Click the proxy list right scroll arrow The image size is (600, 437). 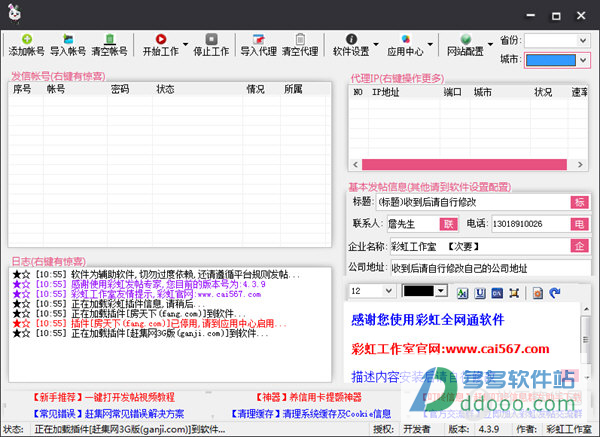coord(580,165)
